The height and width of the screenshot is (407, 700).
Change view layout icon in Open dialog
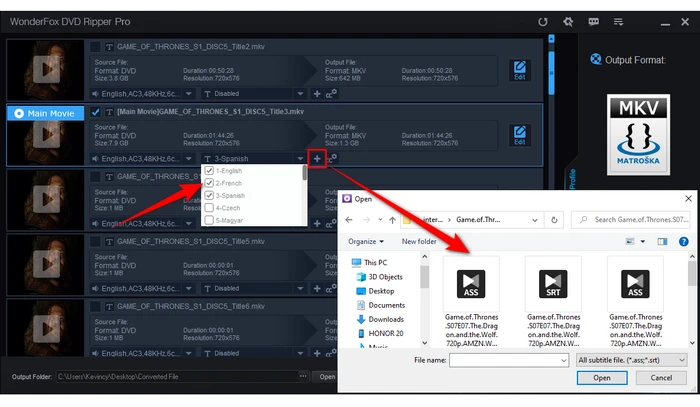630,241
